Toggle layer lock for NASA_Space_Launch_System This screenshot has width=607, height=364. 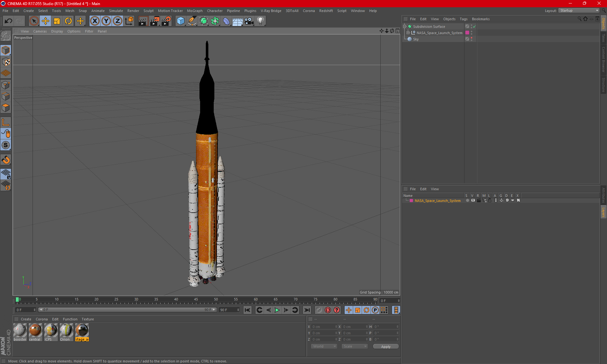click(490, 200)
